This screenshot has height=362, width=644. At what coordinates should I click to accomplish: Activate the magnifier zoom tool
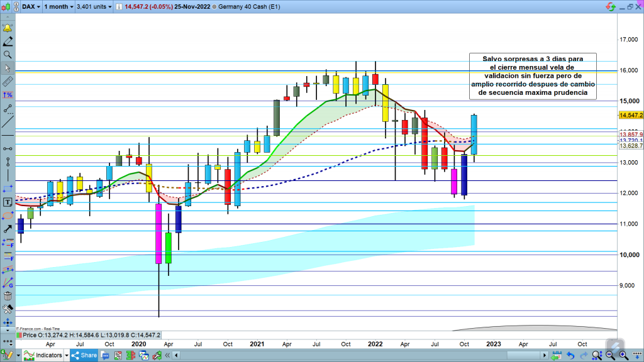click(x=8, y=55)
